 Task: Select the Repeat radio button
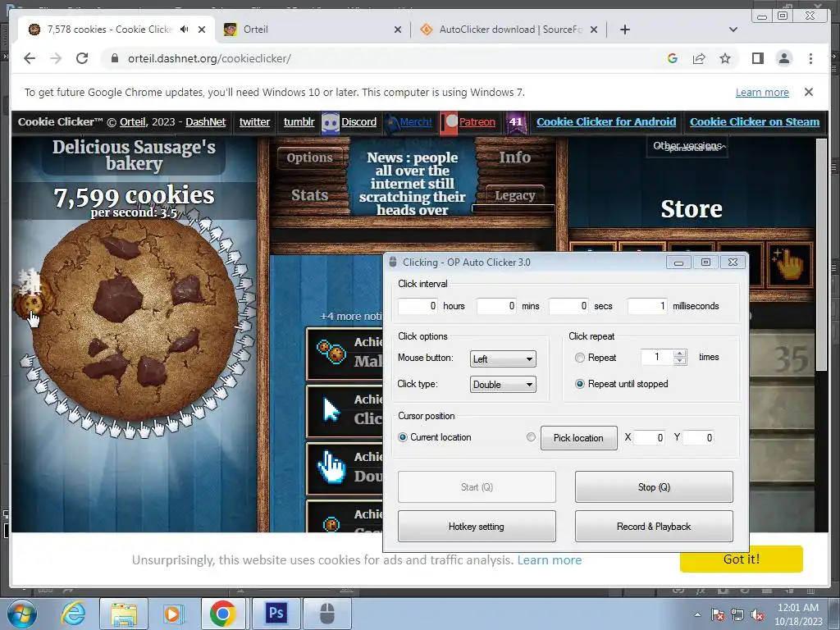[580, 358]
